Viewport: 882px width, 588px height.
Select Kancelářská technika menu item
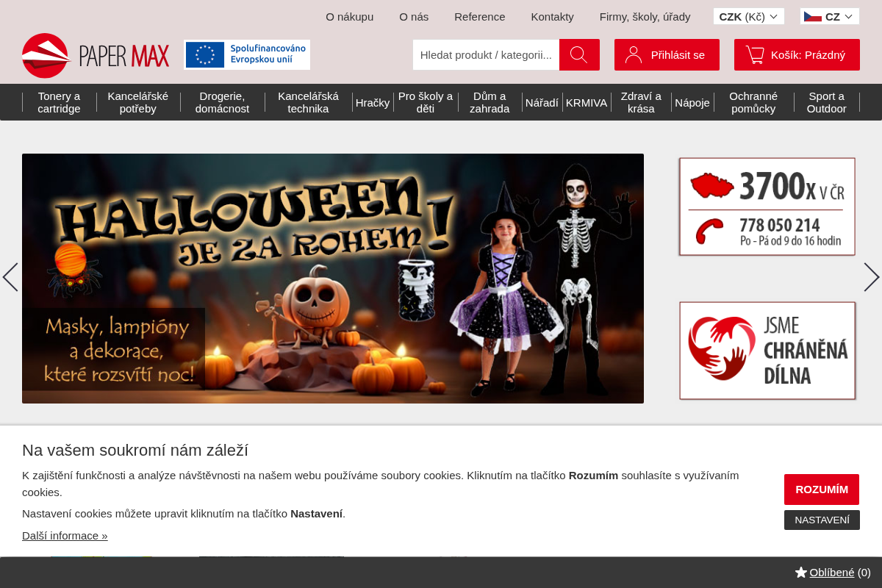[x=309, y=102]
